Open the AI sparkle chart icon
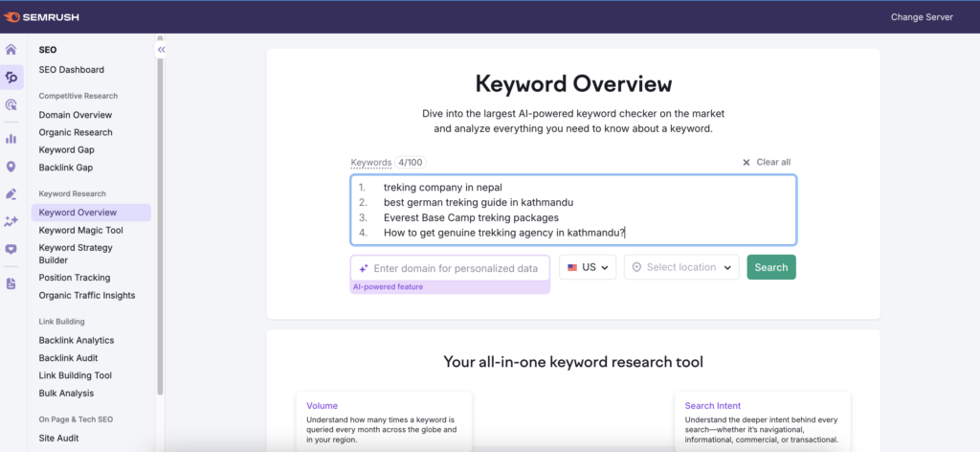Image resolution: width=980 pixels, height=452 pixels. (11, 221)
